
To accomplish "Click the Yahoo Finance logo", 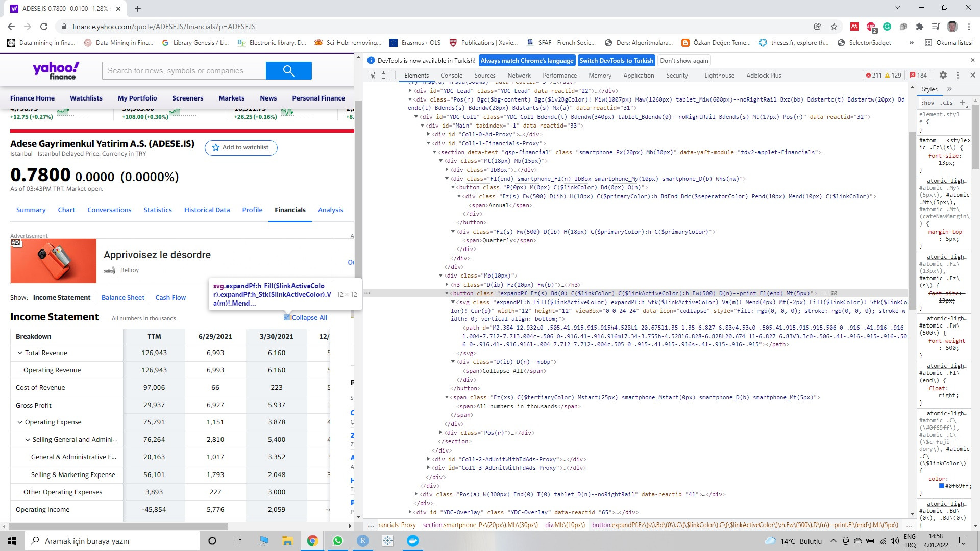I will click(56, 70).
